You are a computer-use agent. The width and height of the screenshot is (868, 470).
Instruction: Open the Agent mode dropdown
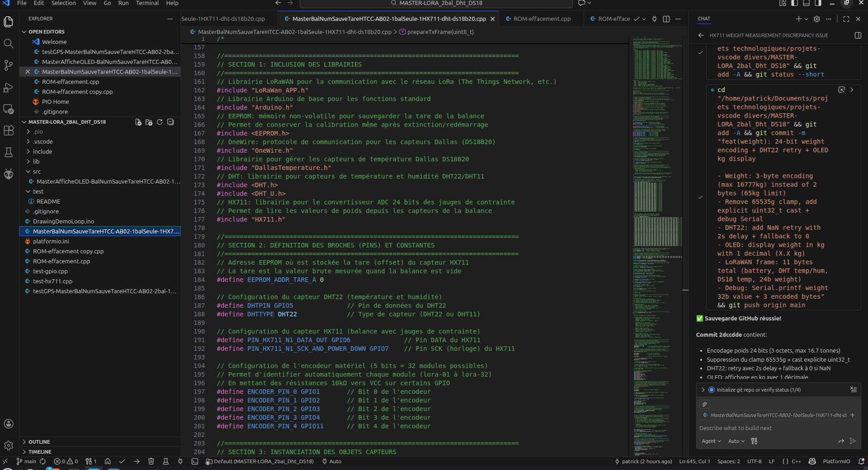[711, 441]
